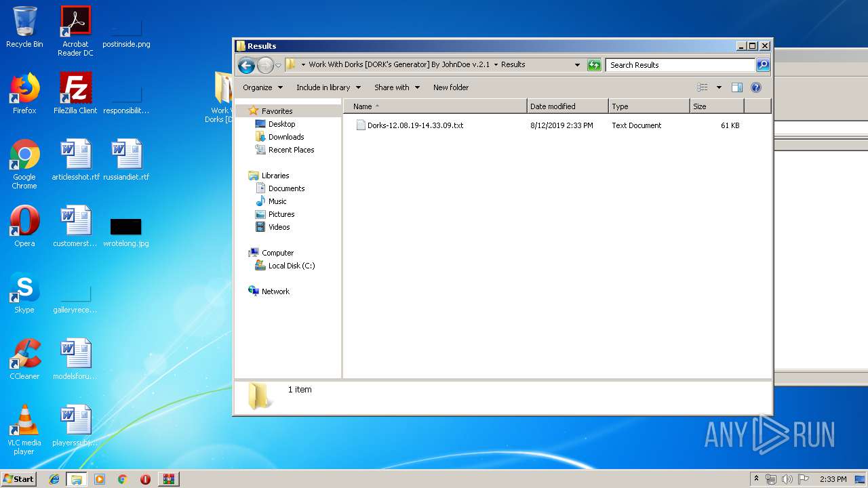Open Local Disk (C:)
This screenshot has width=868, height=488.
pyautogui.click(x=291, y=266)
